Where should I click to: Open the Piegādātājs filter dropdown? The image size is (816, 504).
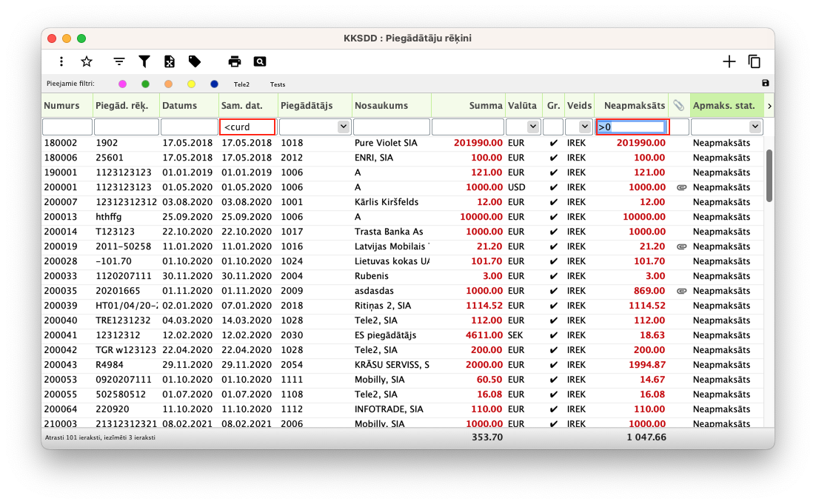[x=343, y=127]
